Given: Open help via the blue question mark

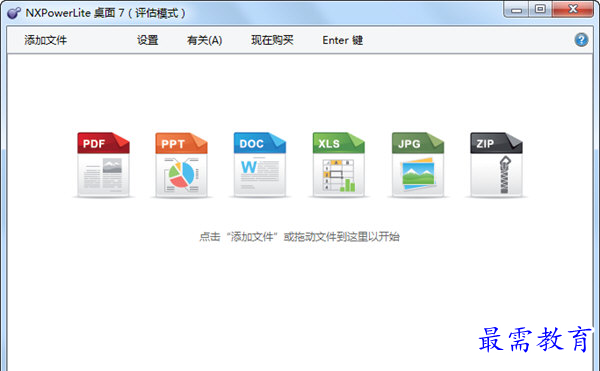Looking at the screenshot, I should point(581,39).
